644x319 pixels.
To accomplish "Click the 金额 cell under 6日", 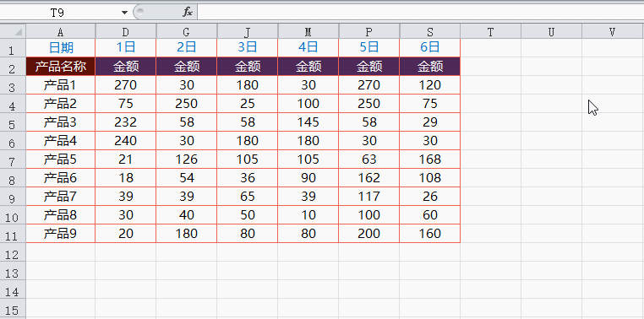I will (429, 67).
